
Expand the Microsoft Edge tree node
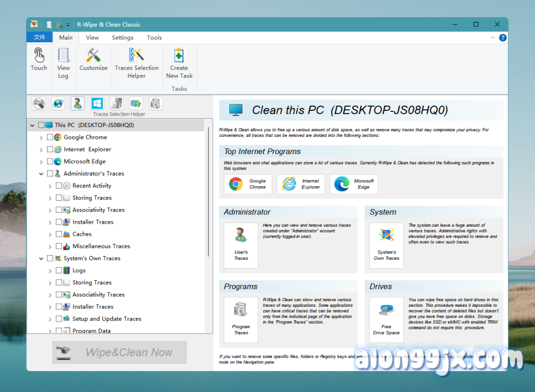tap(42, 162)
